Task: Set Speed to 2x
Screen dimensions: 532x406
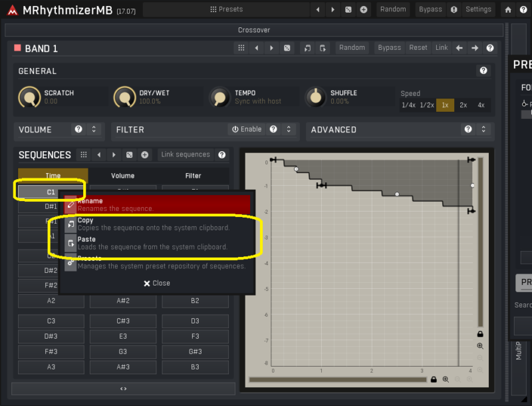Action: [463, 105]
